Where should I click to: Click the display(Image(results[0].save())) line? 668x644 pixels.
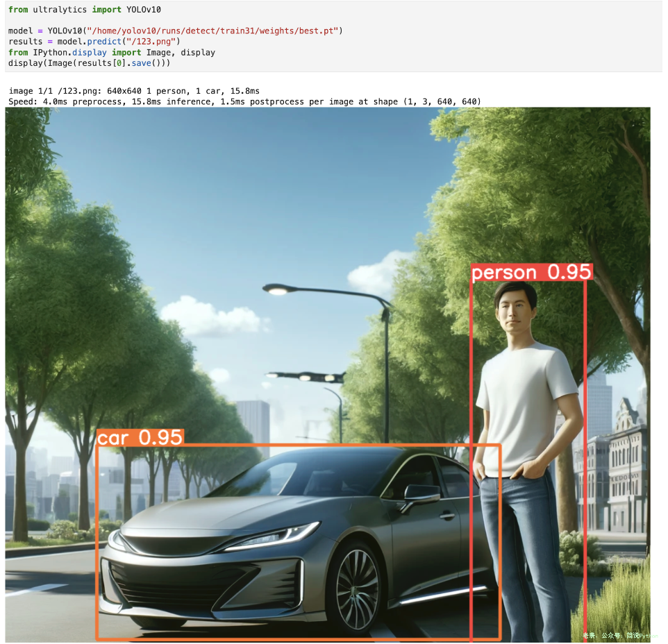89,63
